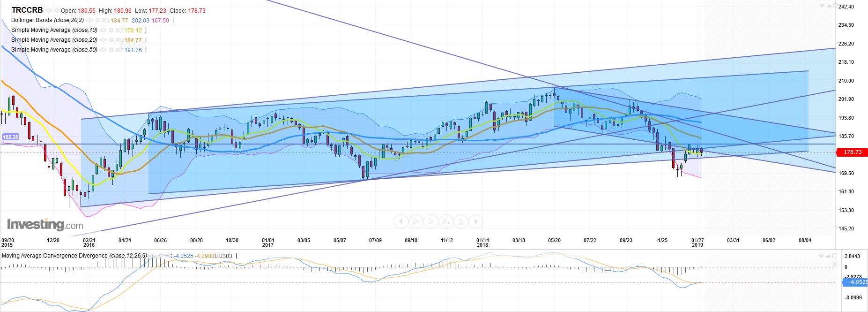
Task: Remove Simple Moving Average (close,10) indicator
Action: (x=118, y=30)
